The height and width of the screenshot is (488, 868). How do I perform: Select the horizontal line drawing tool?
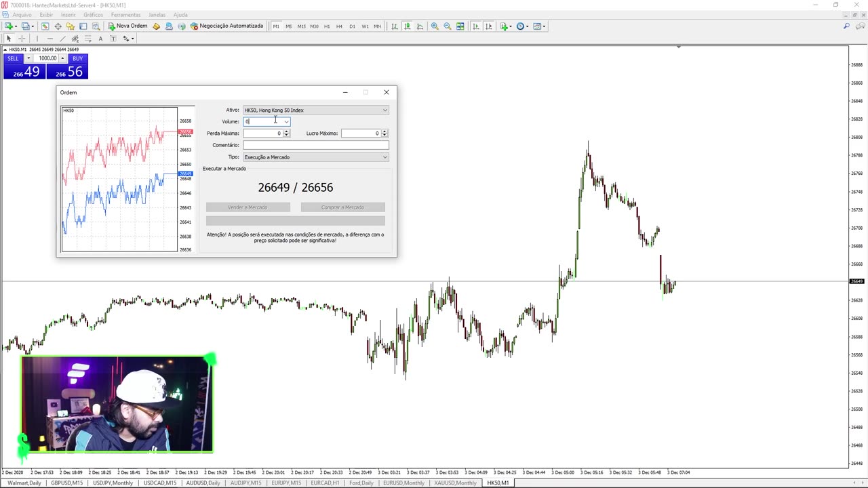(50, 39)
